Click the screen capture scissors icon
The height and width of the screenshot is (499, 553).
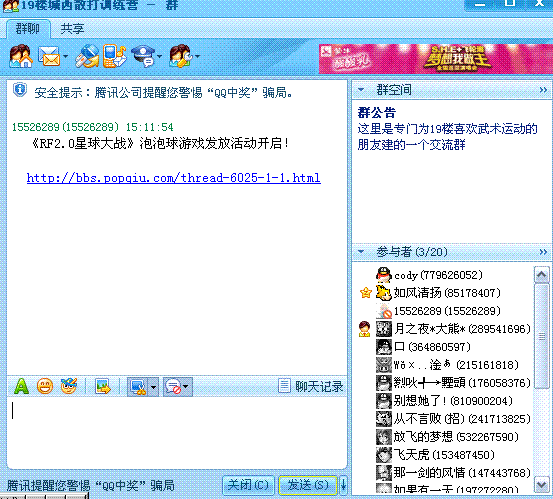coord(138,387)
